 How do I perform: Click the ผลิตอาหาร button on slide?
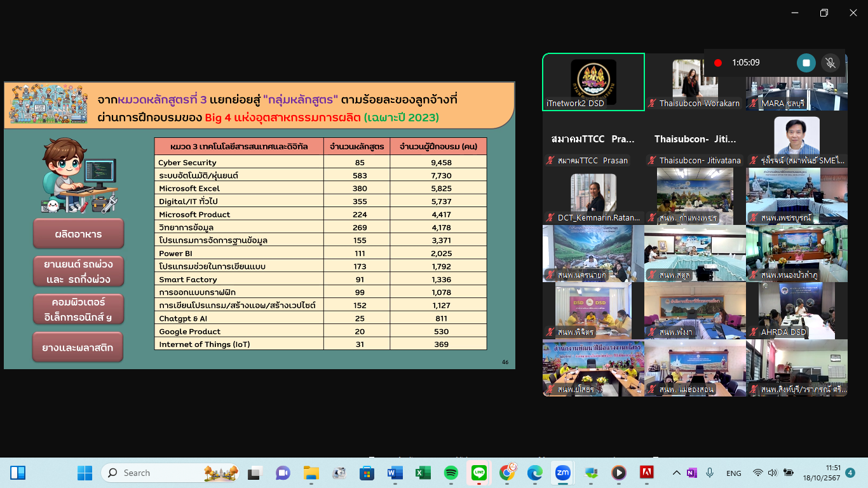point(78,234)
